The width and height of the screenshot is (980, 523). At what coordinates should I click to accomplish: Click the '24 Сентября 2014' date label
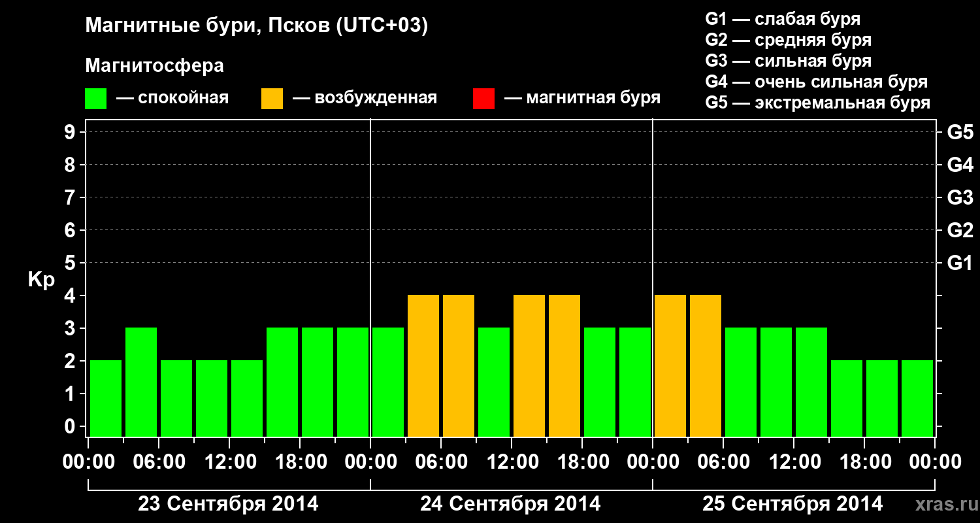coord(510,503)
